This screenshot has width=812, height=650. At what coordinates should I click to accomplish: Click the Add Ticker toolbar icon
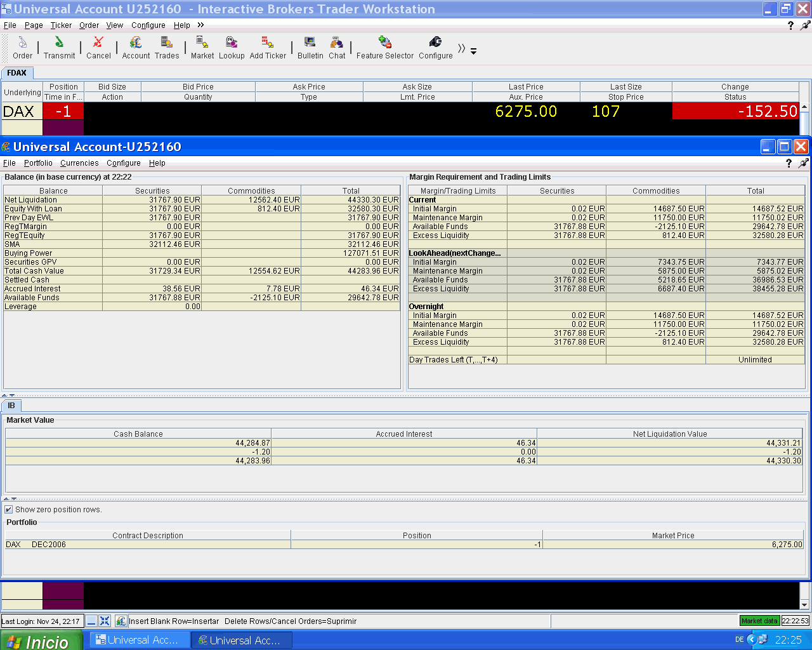[x=268, y=48]
